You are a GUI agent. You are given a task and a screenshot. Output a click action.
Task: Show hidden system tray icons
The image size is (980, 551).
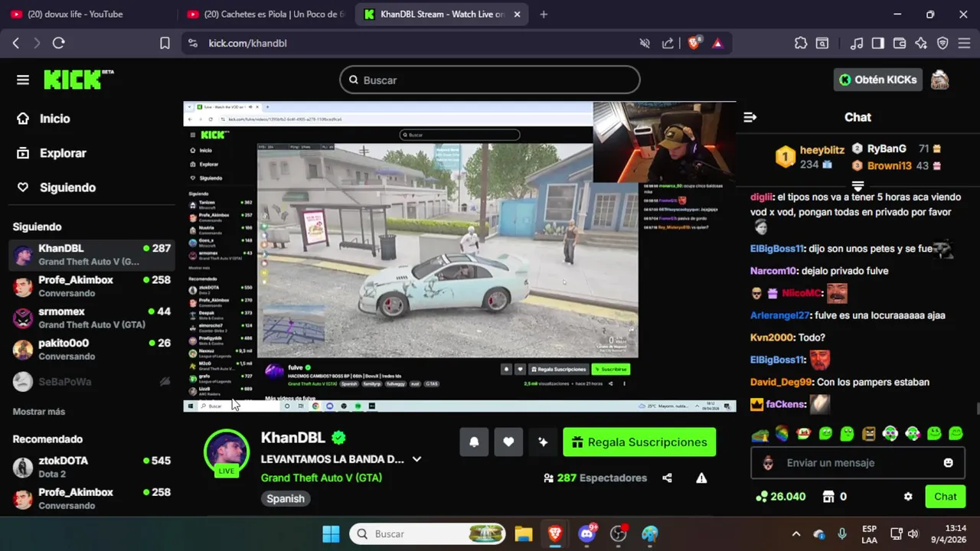click(796, 534)
